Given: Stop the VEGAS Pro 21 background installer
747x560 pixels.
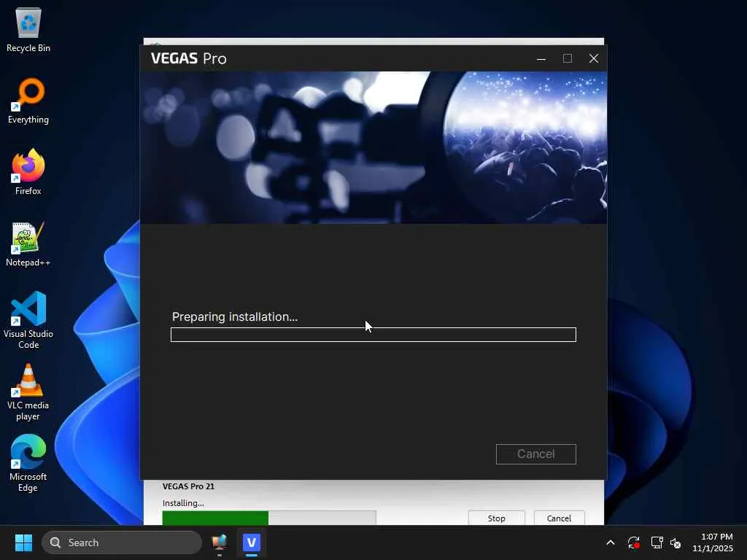Looking at the screenshot, I should [x=496, y=518].
